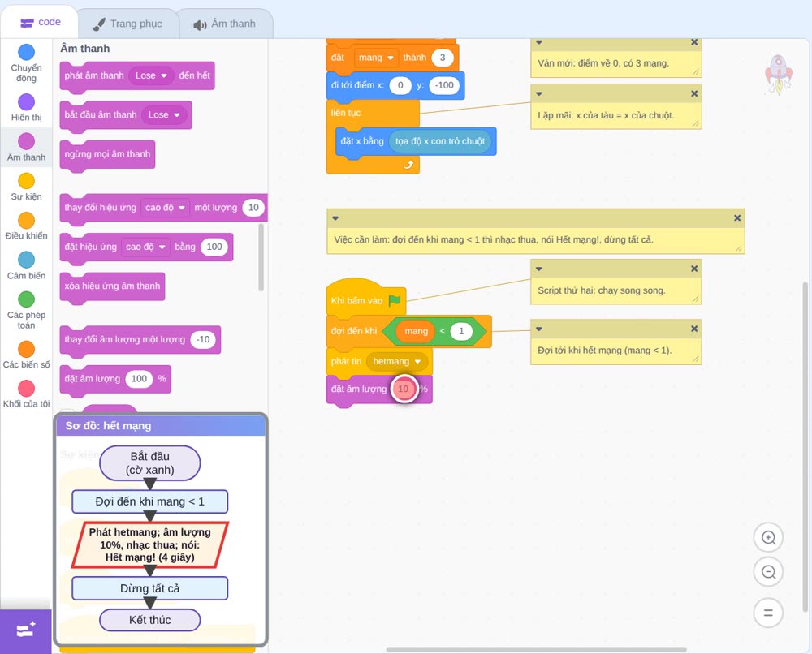Image resolution: width=812 pixels, height=654 pixels.
Task: Select the Khối của tôi category
Action: tap(26, 394)
